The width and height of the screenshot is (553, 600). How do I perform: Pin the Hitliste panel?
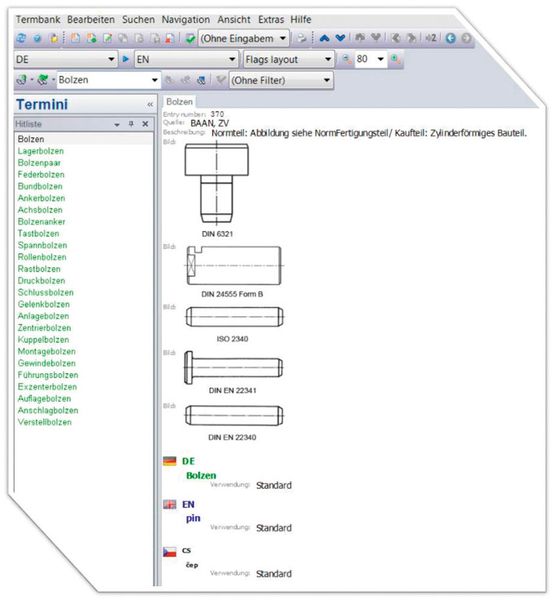[131, 124]
